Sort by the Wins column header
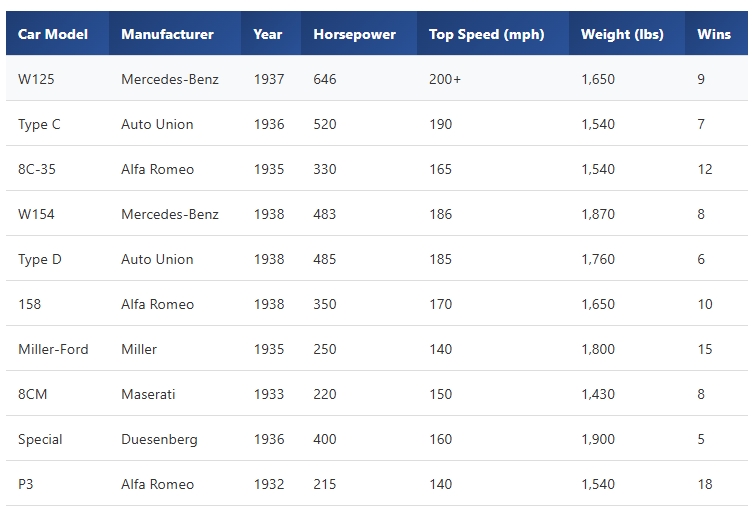The height and width of the screenshot is (518, 755). point(716,34)
